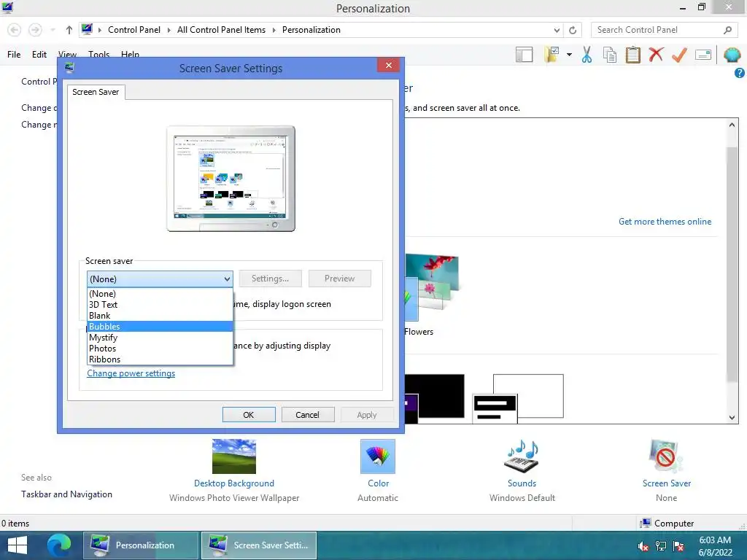The width and height of the screenshot is (747, 560).
Task: Switch to Personalization taskbar button
Action: pos(141,545)
